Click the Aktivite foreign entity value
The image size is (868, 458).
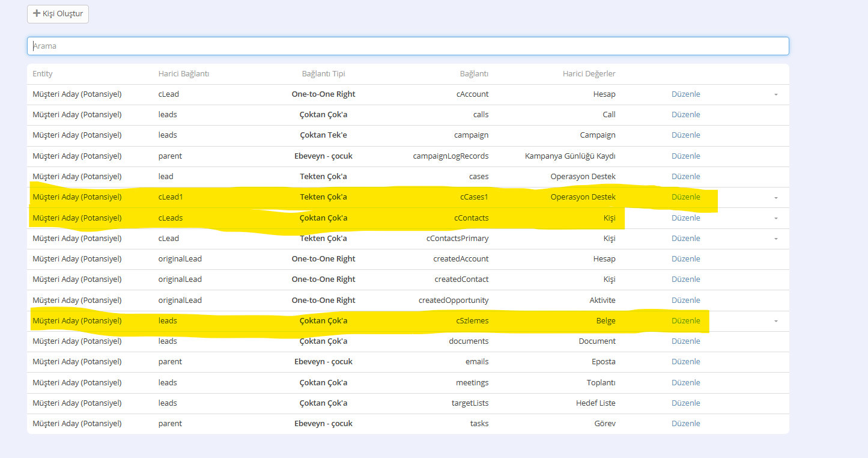(x=602, y=301)
